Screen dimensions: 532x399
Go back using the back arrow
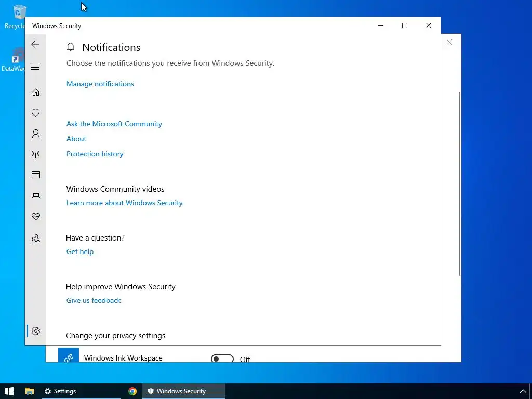click(x=35, y=44)
